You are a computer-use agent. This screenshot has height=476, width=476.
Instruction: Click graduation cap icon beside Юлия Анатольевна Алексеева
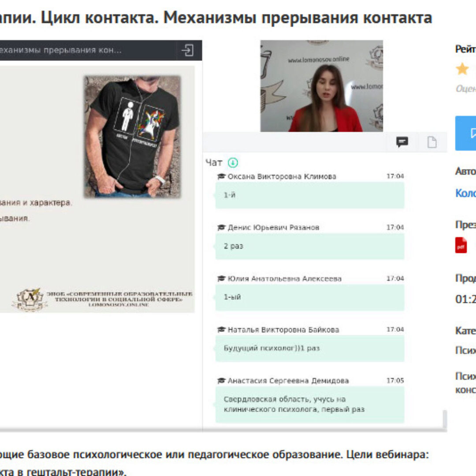[x=221, y=279]
